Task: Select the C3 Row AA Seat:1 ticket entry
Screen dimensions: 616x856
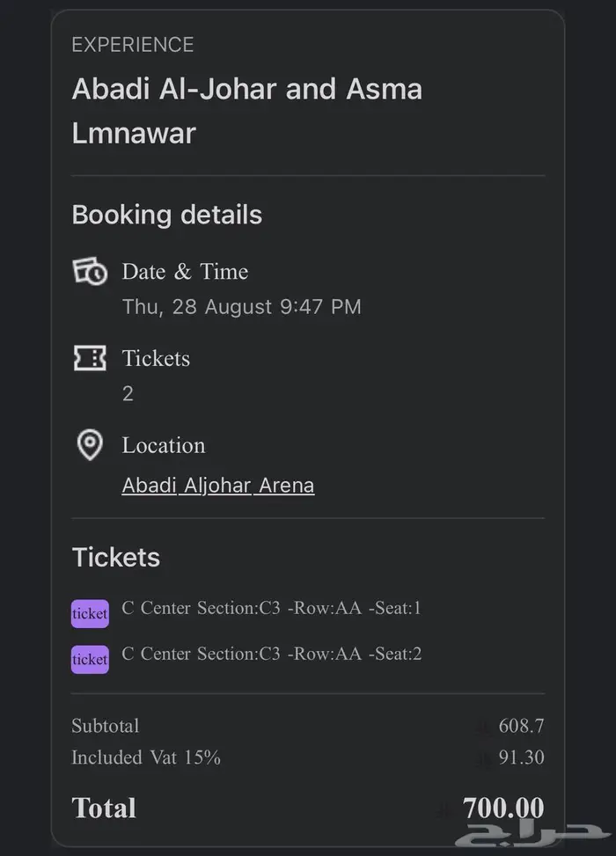Action: [271, 608]
